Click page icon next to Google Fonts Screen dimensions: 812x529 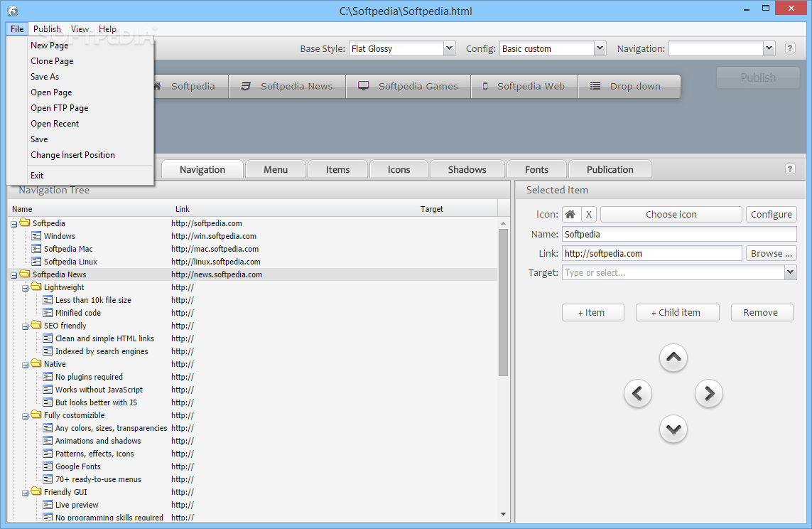pyautogui.click(x=48, y=466)
